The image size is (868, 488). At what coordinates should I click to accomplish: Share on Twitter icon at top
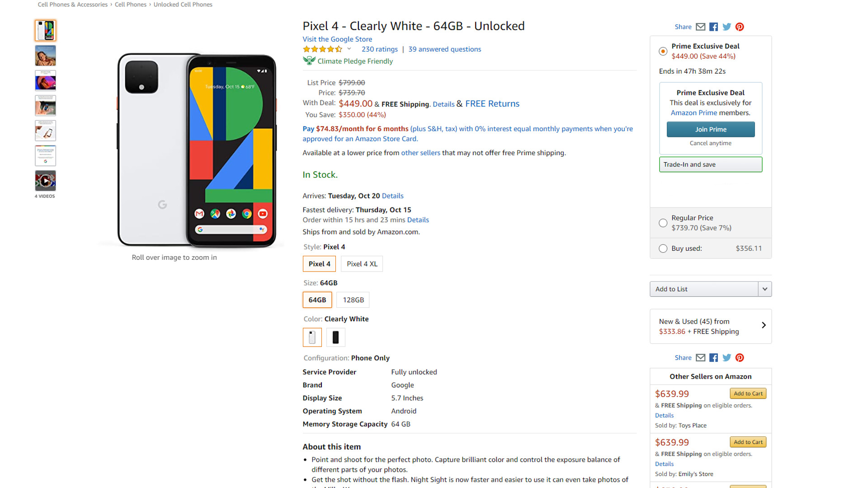[x=726, y=27]
